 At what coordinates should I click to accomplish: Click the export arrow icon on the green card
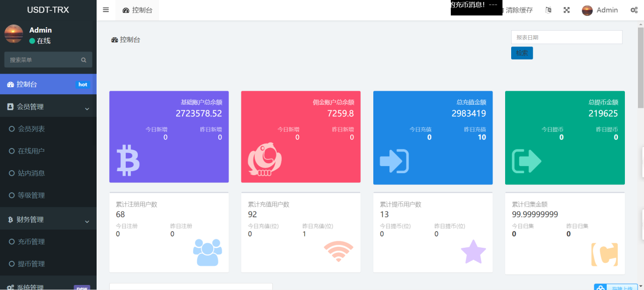pos(526,161)
